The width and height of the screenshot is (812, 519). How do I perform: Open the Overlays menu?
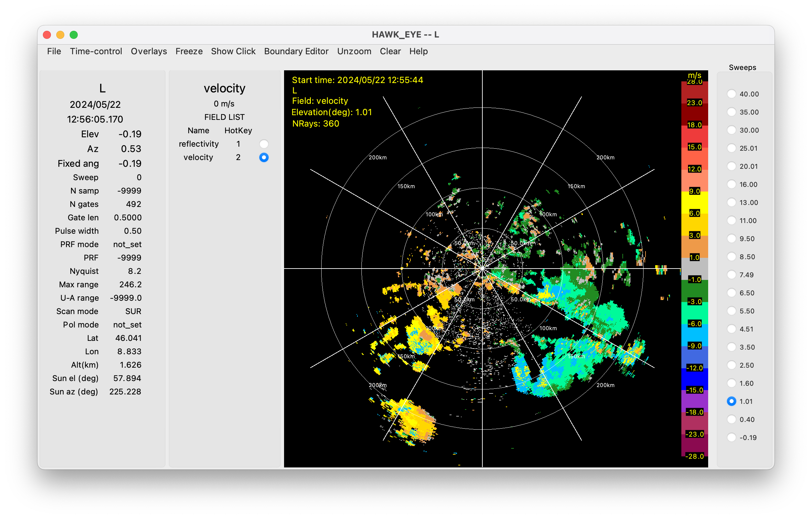pos(149,51)
